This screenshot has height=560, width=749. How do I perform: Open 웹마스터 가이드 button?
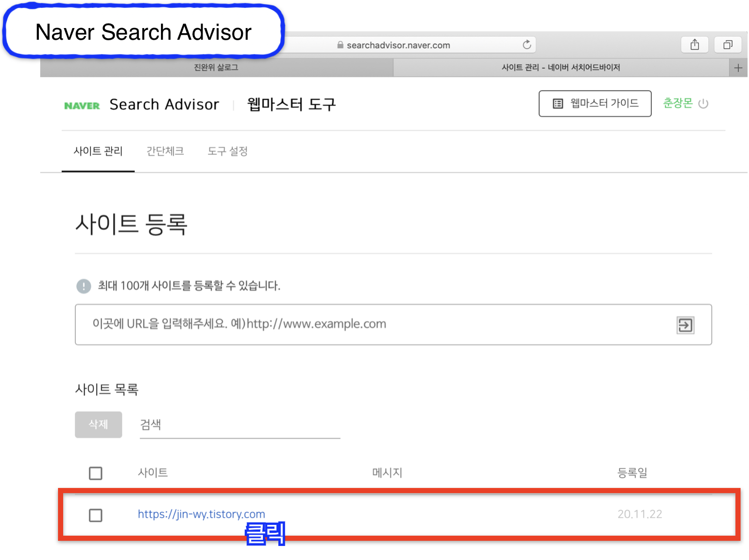[x=595, y=103]
